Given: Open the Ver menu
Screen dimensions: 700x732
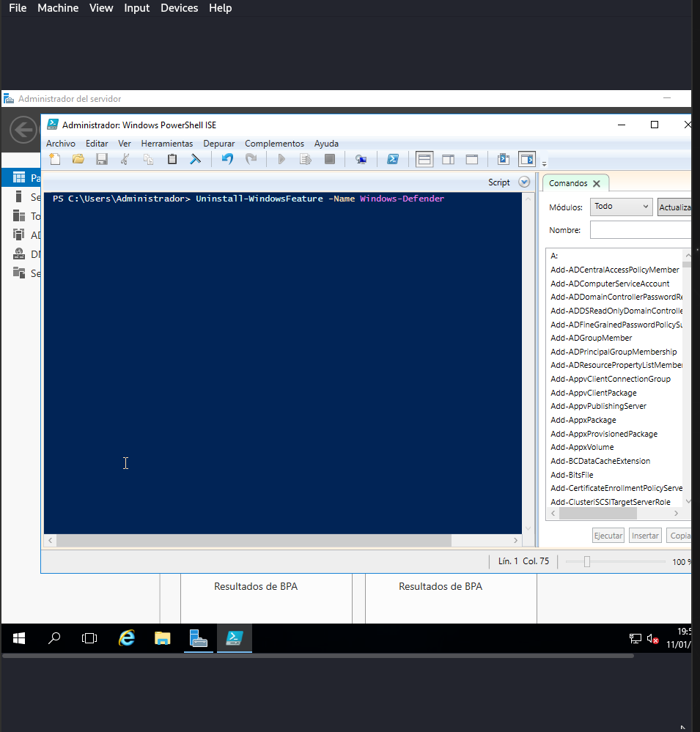Looking at the screenshot, I should click(x=124, y=144).
